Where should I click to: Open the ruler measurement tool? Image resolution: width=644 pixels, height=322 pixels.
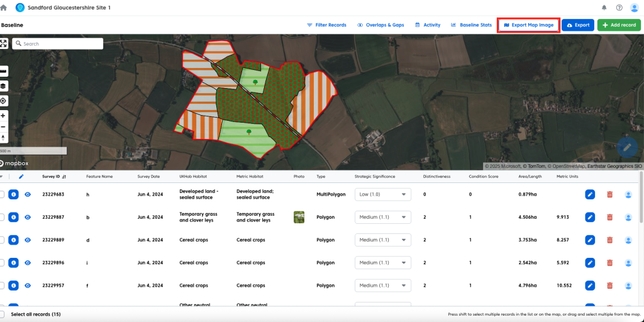[3, 71]
